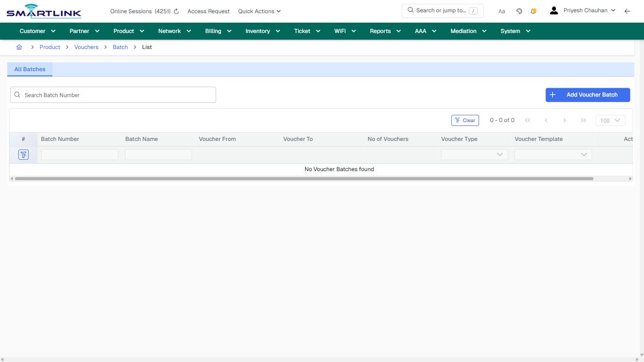Click the Access Request link

click(x=208, y=11)
